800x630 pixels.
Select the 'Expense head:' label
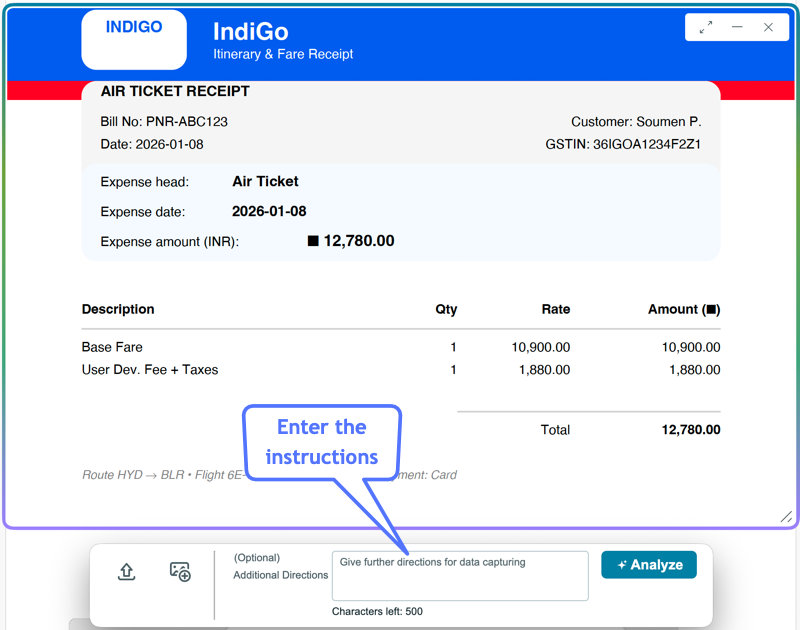144,182
